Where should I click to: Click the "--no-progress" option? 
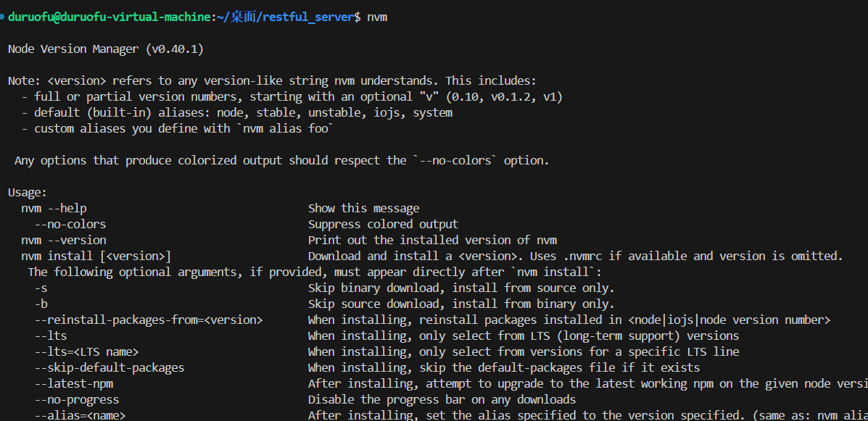76,399
